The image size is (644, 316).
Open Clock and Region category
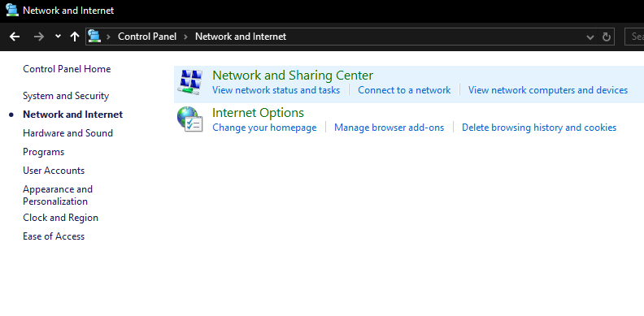point(60,218)
